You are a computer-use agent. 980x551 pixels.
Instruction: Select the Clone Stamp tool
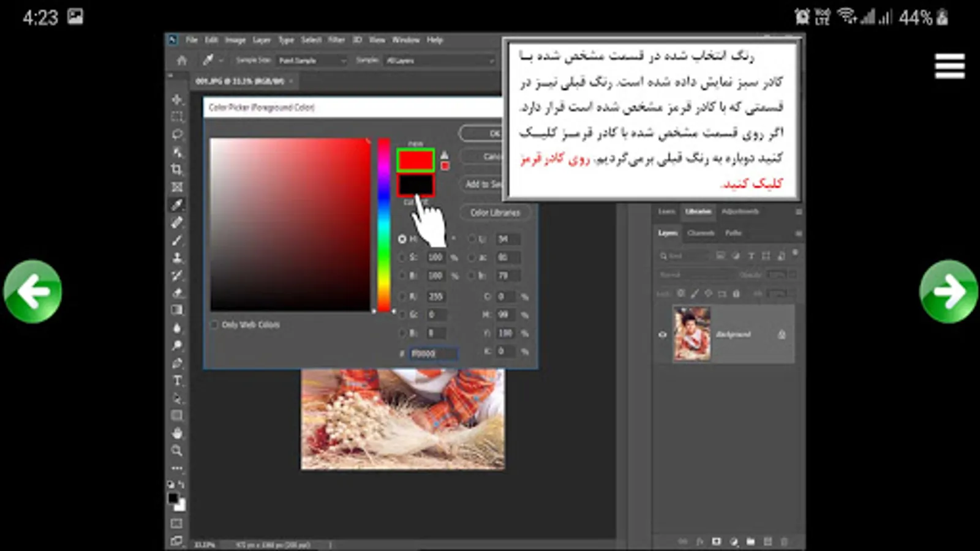[177, 258]
